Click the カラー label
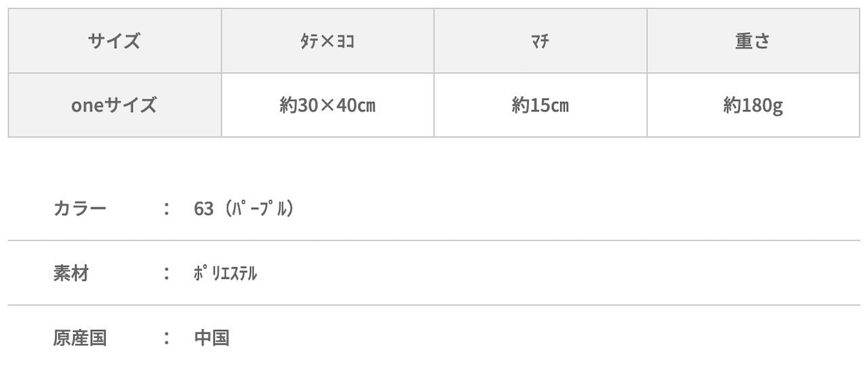Image resolution: width=868 pixels, height=380 pixels. (x=80, y=208)
